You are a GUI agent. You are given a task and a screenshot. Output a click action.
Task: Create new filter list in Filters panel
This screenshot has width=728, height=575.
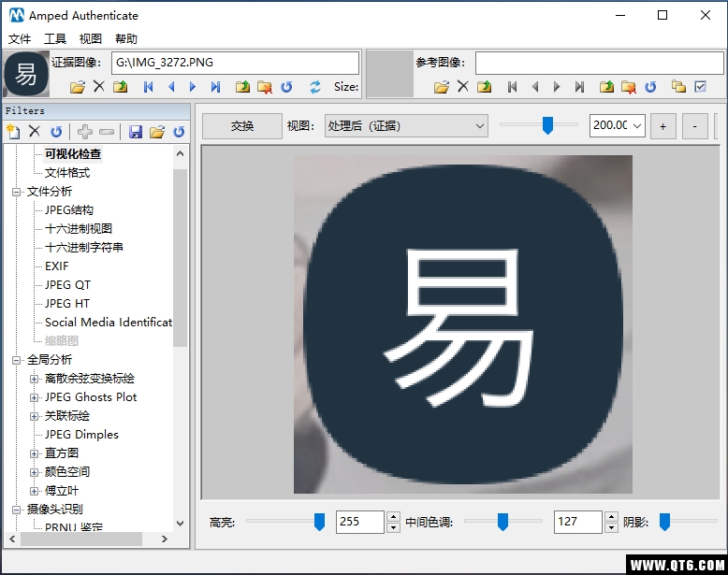pos(13,132)
